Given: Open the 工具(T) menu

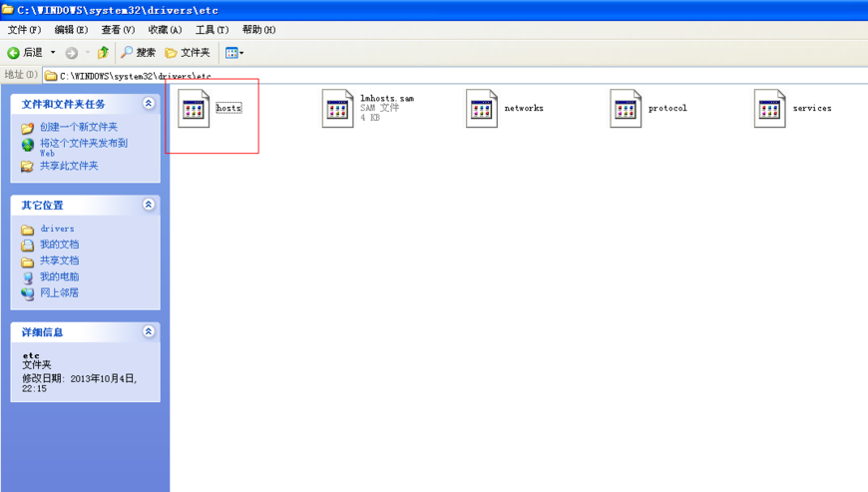Looking at the screenshot, I should coord(213,29).
